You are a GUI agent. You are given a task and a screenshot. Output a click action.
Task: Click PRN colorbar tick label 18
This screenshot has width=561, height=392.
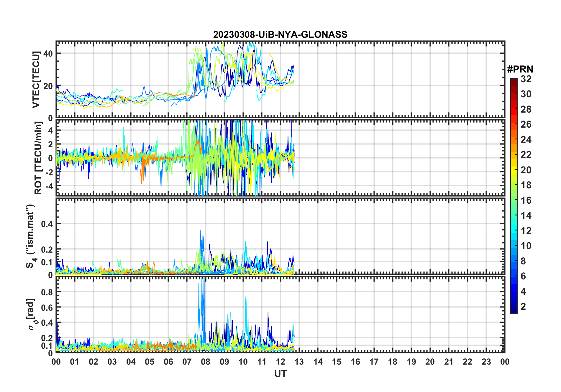[x=526, y=185]
